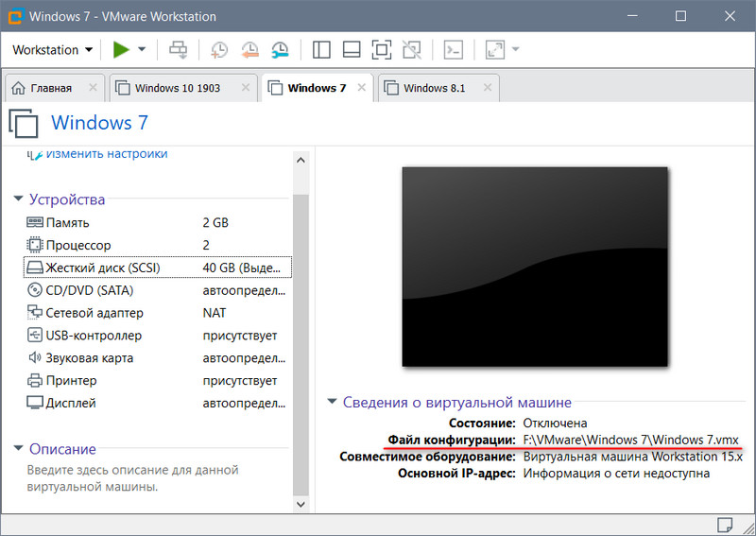
Task: Power on the VM with green play button
Action: click(x=121, y=49)
